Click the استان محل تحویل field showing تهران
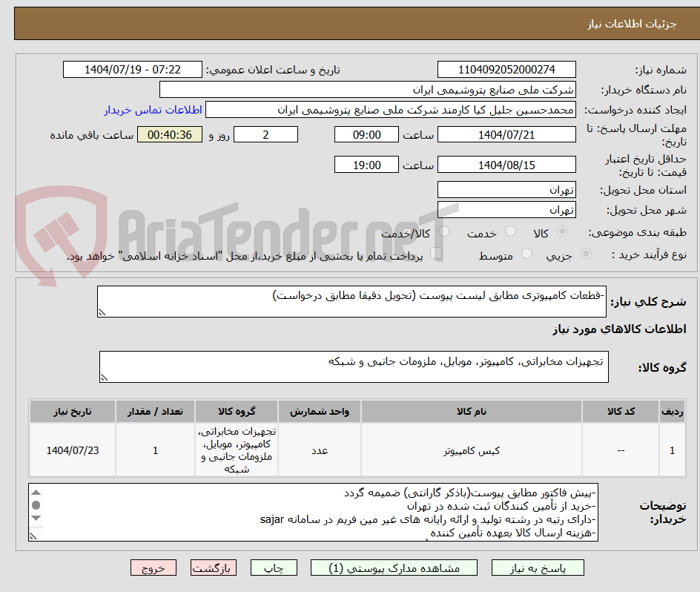 pos(506,189)
